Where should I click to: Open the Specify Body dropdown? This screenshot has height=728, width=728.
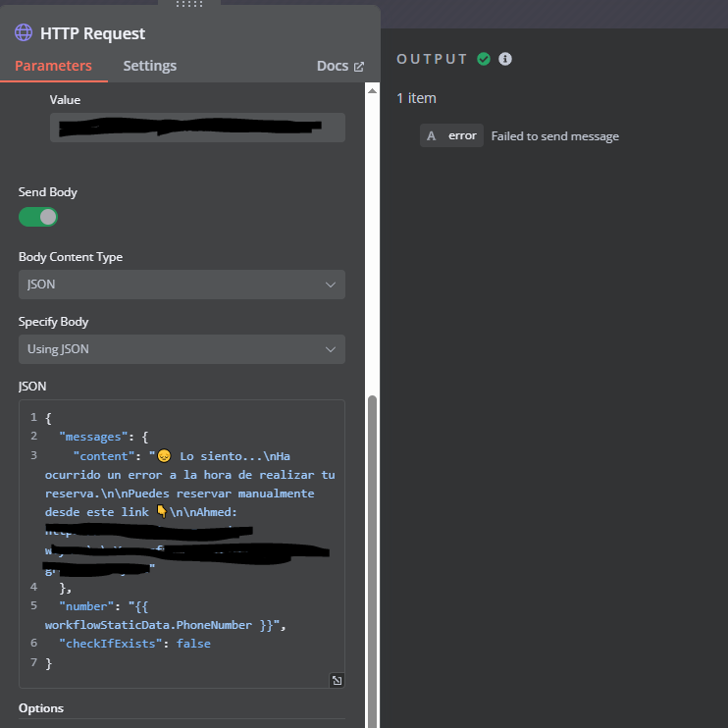click(182, 349)
